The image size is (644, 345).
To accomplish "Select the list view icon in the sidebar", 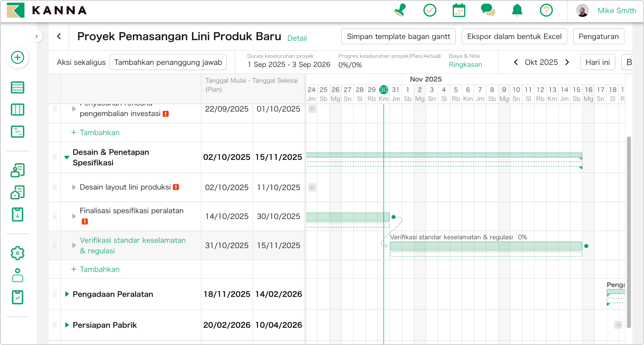I will [x=17, y=87].
